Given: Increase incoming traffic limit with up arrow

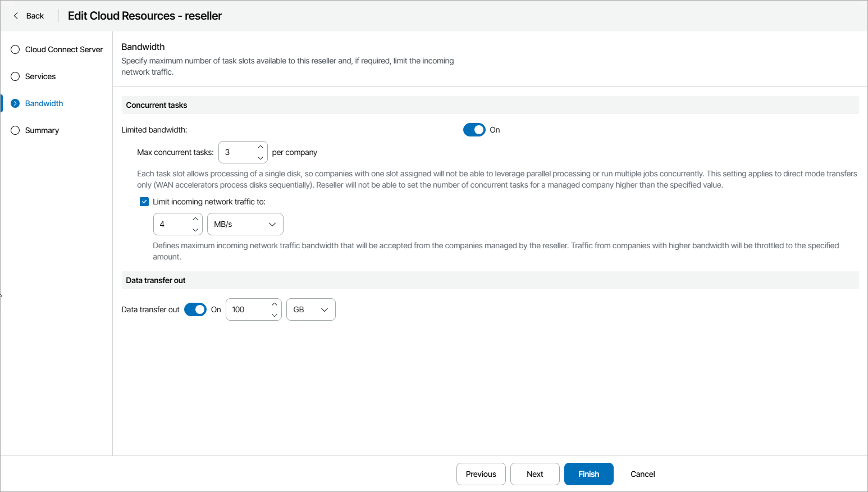Looking at the screenshot, I should click(195, 219).
